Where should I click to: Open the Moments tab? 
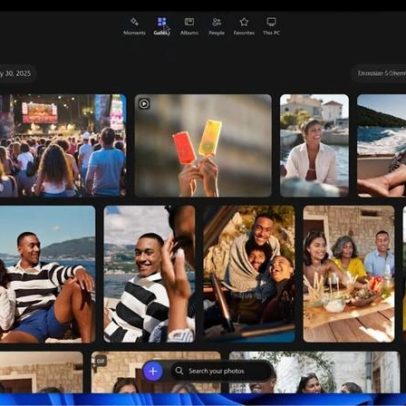(134, 26)
